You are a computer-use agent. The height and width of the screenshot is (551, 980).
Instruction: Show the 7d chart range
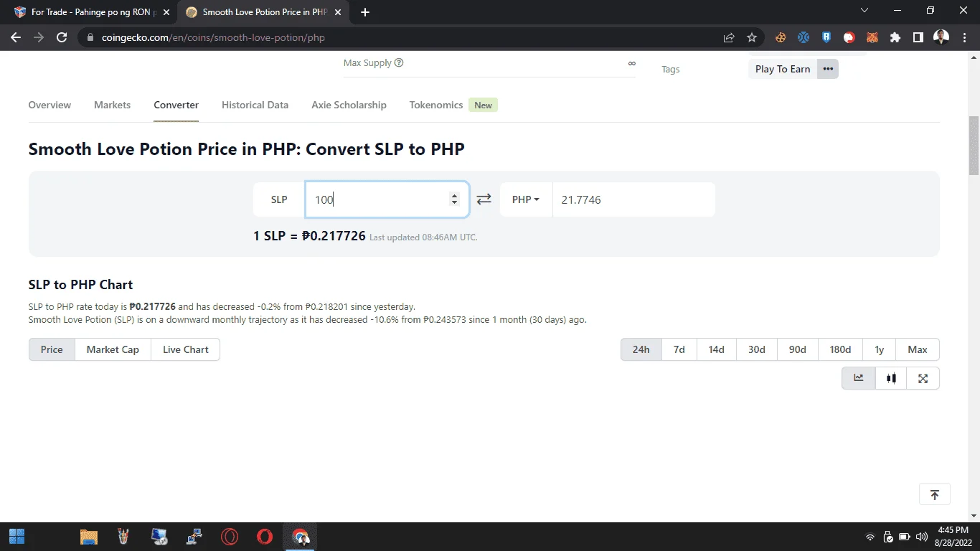coord(679,349)
